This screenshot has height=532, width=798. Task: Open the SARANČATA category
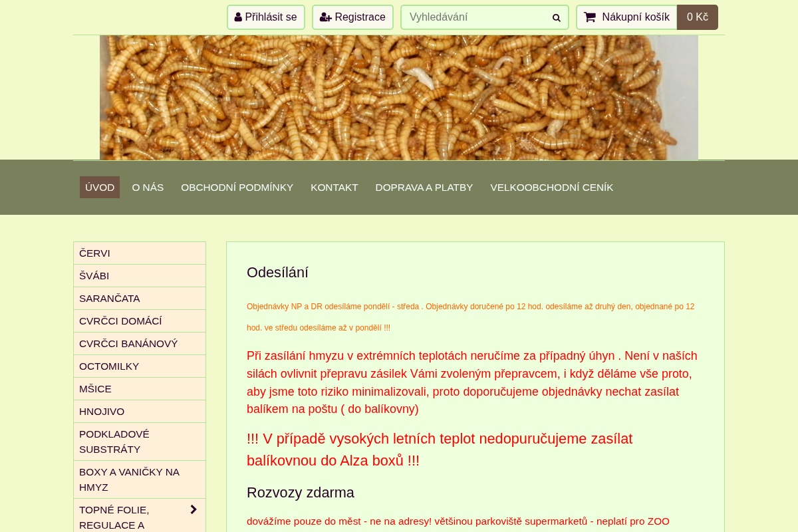click(140, 299)
